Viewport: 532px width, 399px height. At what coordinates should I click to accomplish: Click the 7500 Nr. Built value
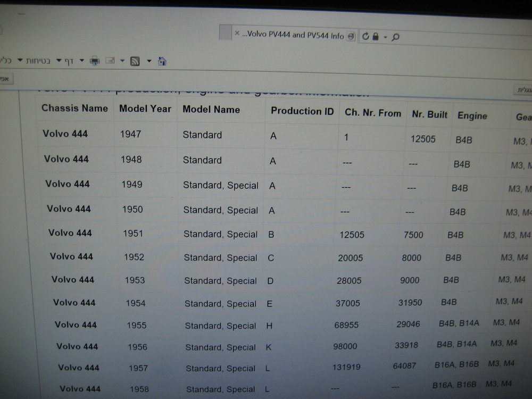[x=413, y=235]
